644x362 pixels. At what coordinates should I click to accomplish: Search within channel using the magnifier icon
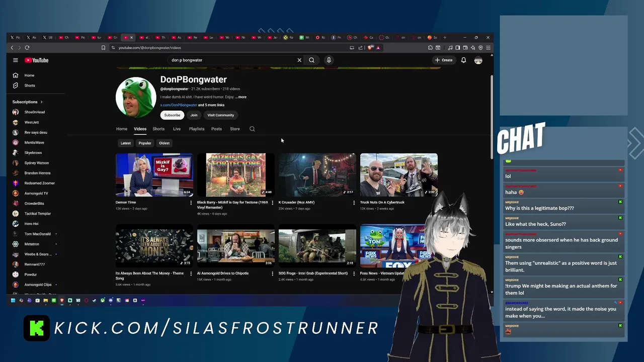point(252,129)
